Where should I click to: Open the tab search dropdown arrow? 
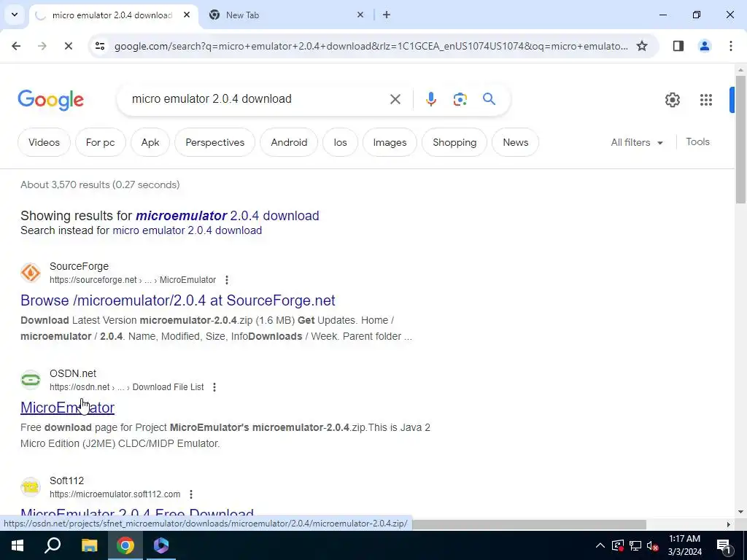[x=15, y=15]
